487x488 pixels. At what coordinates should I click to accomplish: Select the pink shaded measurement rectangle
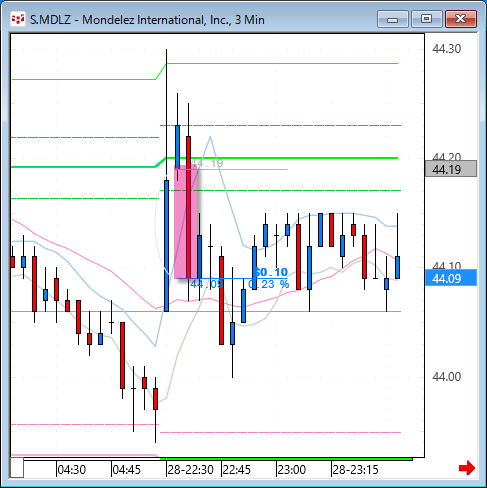(x=186, y=222)
